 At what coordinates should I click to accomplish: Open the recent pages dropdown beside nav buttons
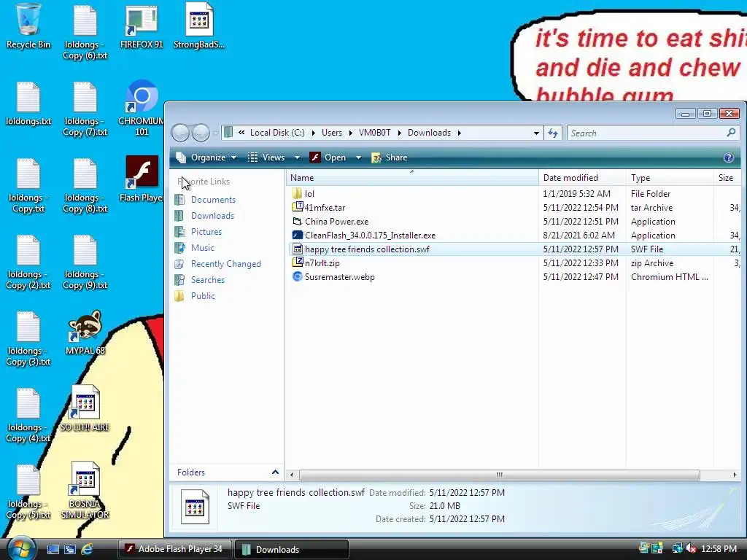click(215, 133)
